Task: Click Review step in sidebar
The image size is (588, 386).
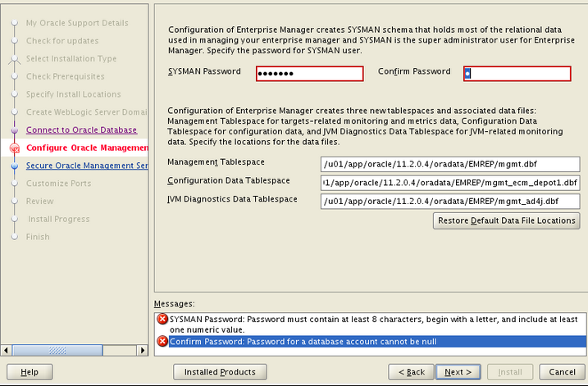Action: 39,202
